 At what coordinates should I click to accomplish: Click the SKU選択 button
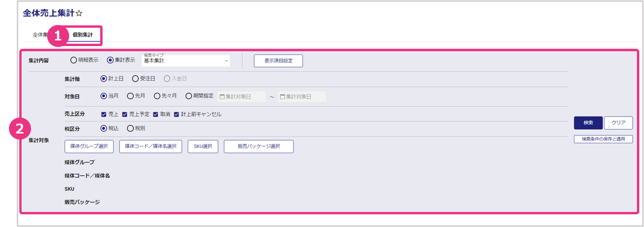click(x=203, y=147)
